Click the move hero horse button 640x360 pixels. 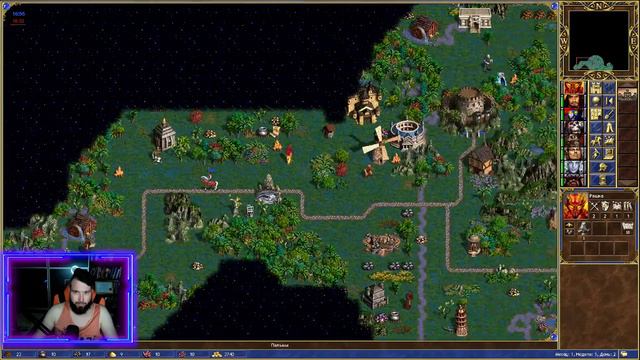point(596,140)
